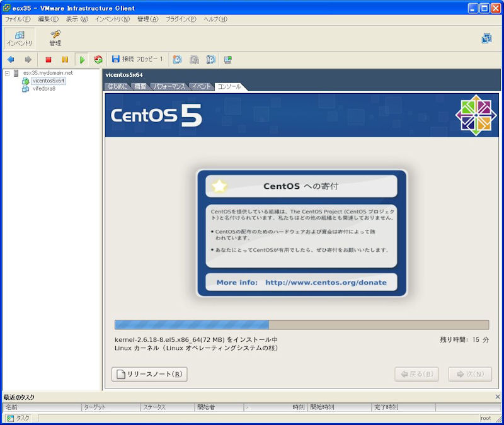Switch to the はじめに tab
Screen dimensions: 504x425
(x=117, y=86)
